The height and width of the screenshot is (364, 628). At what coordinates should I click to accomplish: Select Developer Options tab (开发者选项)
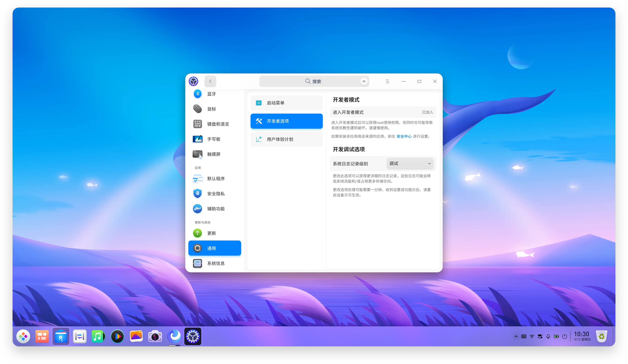pyautogui.click(x=287, y=121)
